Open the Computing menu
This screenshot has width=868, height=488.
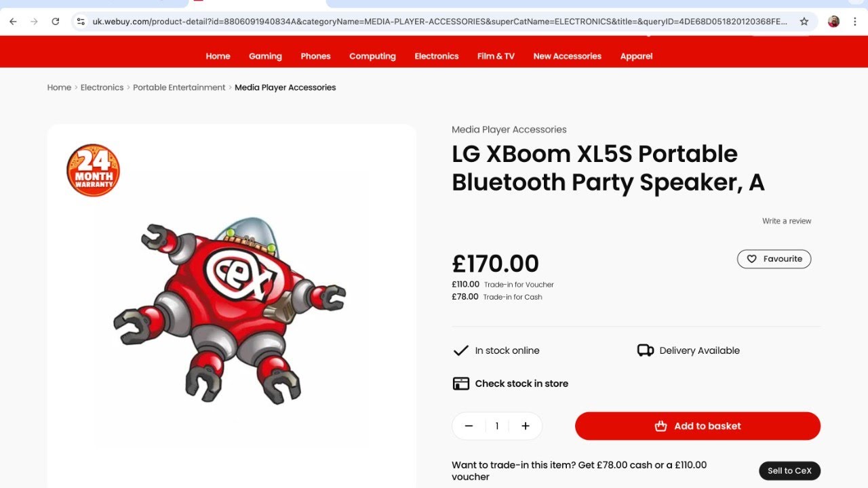(x=372, y=56)
